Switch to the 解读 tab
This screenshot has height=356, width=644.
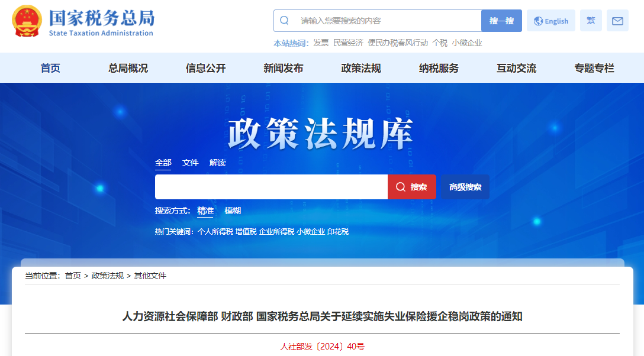coord(217,163)
